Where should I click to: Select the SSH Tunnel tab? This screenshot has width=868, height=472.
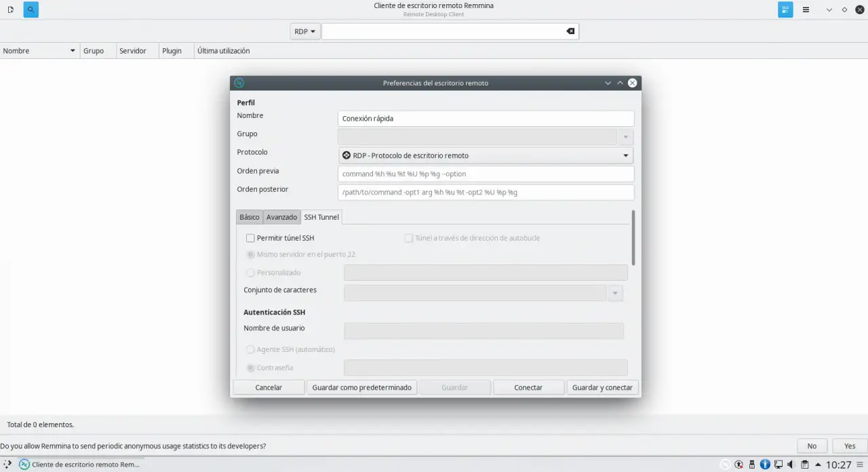tap(321, 217)
